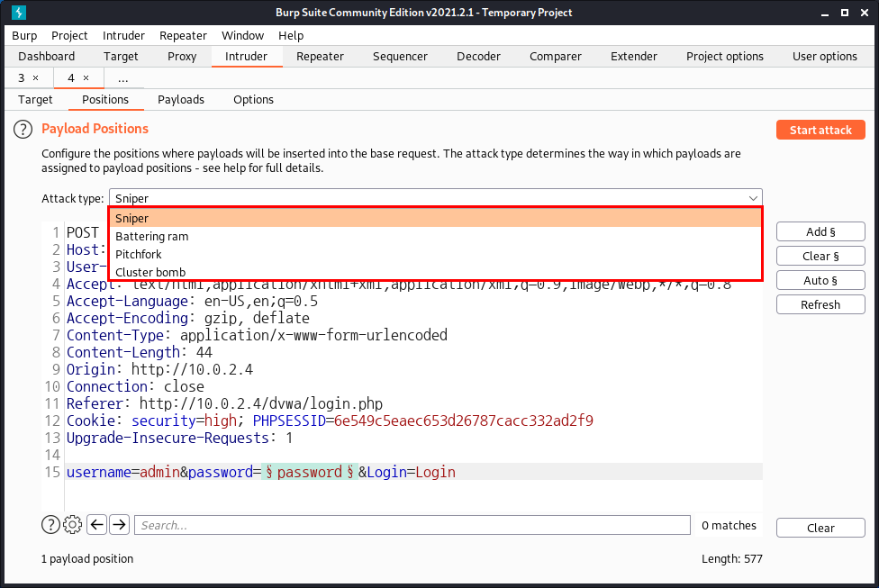Switch to the Decoder tab

tap(479, 57)
